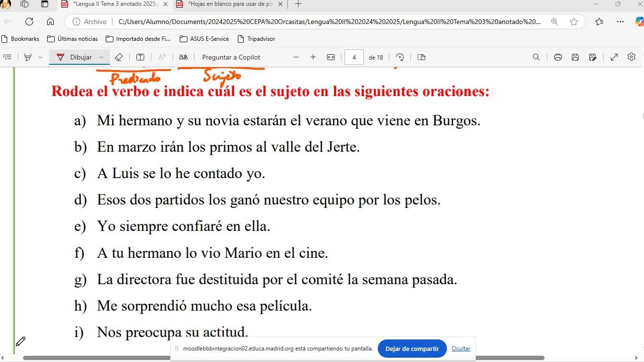This screenshot has height=362, width=644.
Task: Select the add text tool
Action: (x=140, y=57)
